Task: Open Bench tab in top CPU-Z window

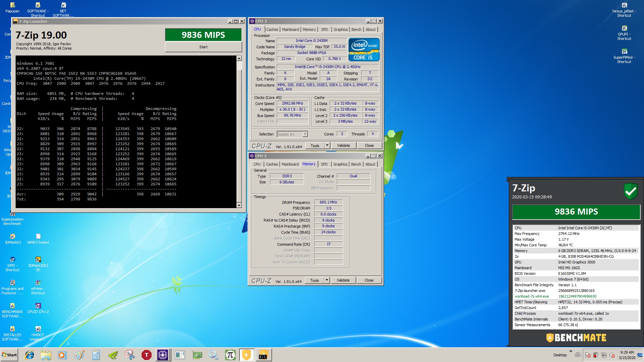Action: click(357, 29)
